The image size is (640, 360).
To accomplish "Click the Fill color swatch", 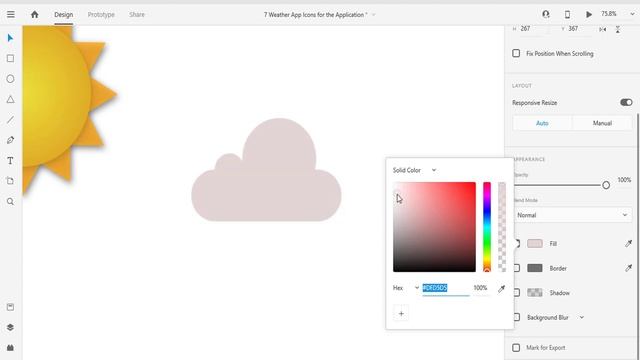I will (535, 244).
